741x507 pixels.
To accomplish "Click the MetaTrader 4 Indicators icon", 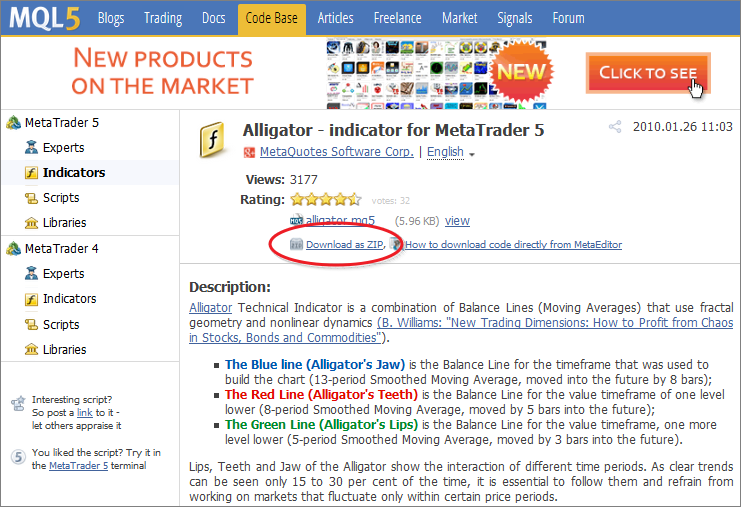I will (x=31, y=299).
